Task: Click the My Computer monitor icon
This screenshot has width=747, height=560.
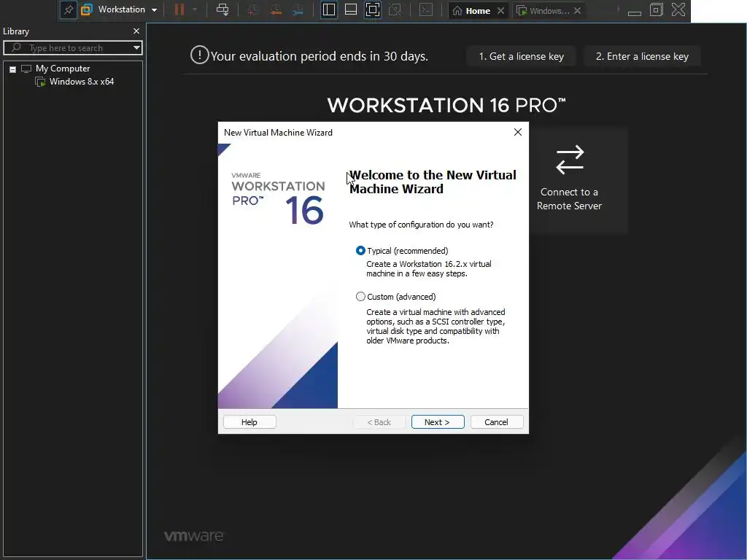Action: pos(26,69)
